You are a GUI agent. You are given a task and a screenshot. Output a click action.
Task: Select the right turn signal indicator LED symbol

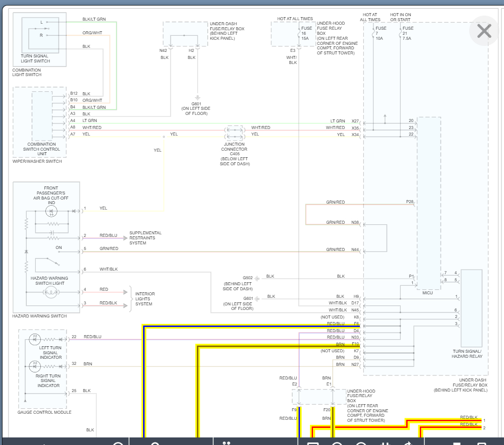pyautogui.click(x=35, y=366)
